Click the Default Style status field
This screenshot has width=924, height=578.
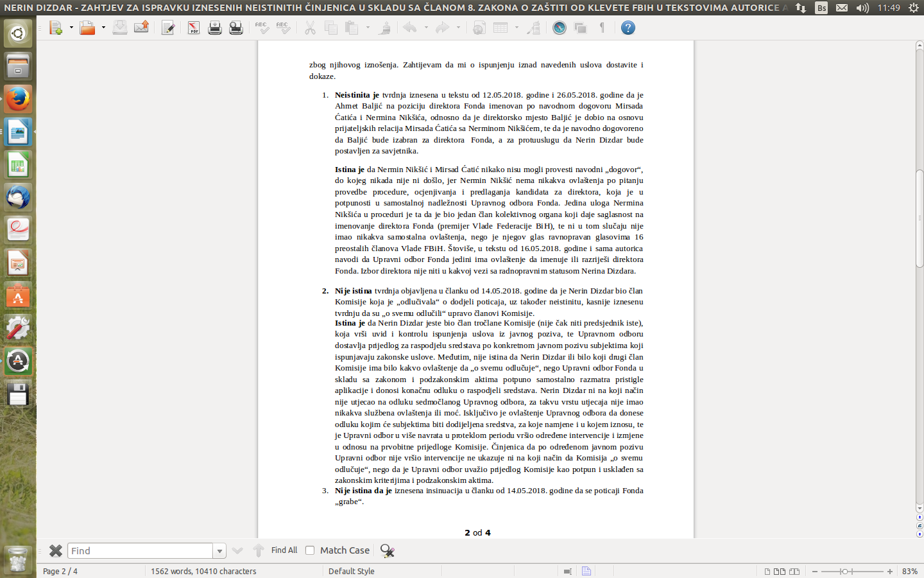click(352, 571)
